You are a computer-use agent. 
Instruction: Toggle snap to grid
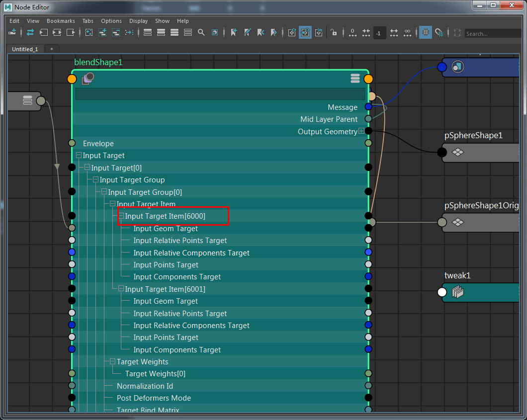coord(439,32)
